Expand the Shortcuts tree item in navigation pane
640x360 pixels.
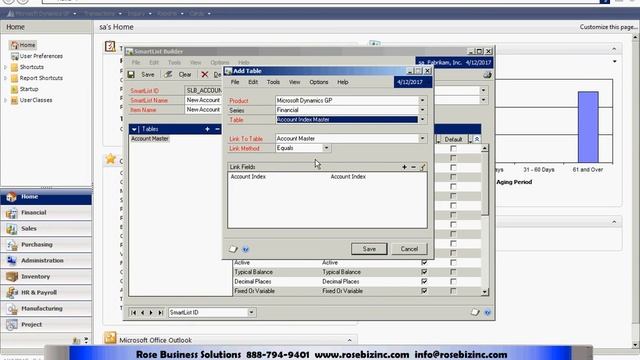[x=5, y=67]
